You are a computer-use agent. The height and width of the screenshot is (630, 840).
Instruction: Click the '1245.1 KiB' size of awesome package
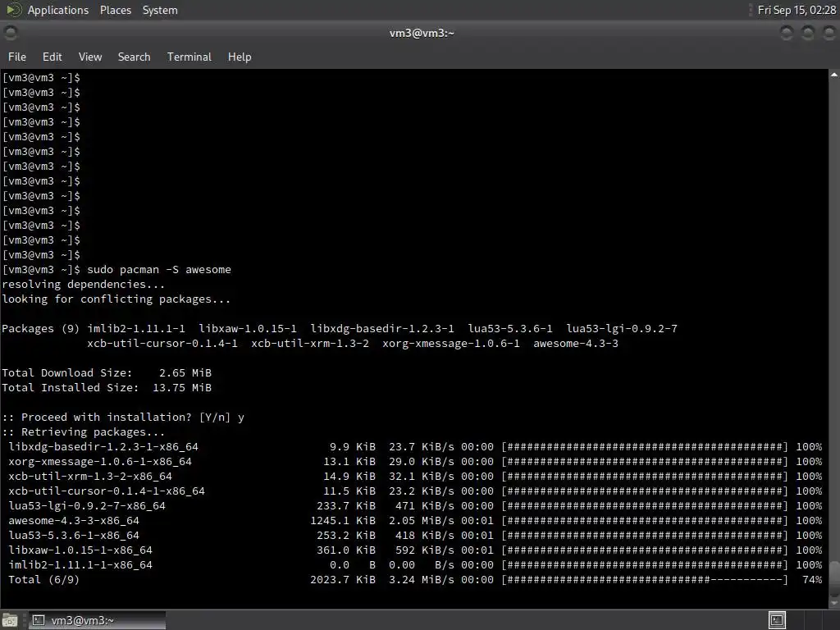pyautogui.click(x=343, y=521)
